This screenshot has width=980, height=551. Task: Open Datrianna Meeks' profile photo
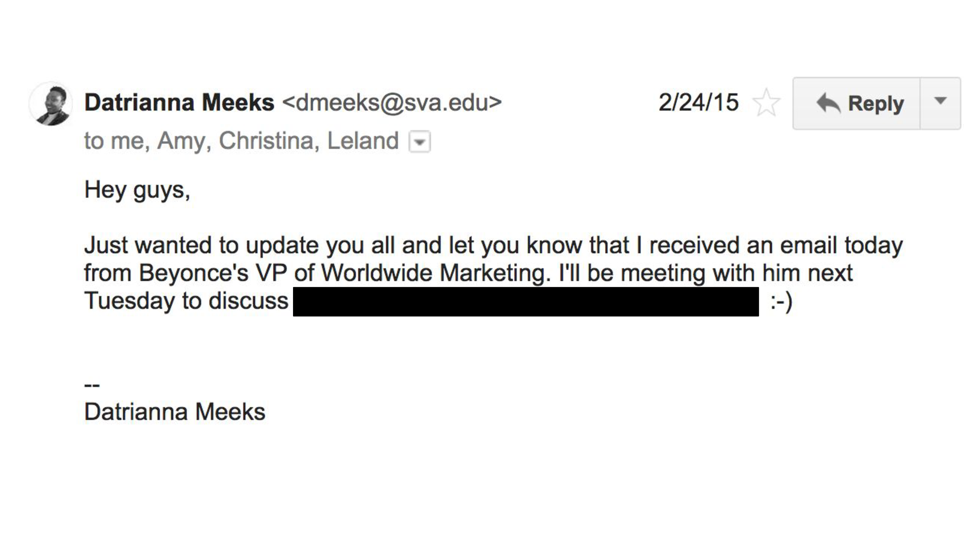(51, 104)
